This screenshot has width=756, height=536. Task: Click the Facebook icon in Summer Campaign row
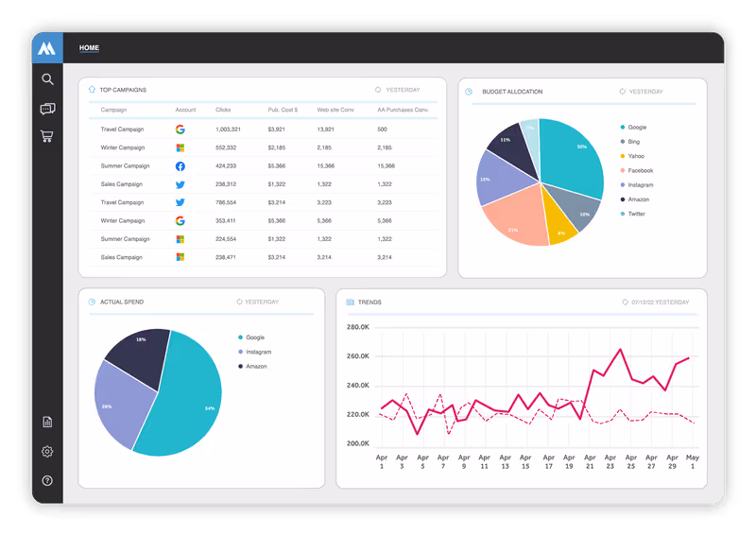[x=180, y=165]
